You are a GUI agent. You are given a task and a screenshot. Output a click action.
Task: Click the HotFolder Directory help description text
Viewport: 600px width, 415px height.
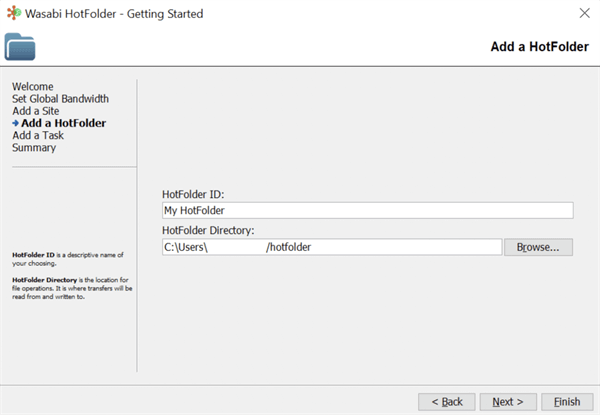coord(72,288)
